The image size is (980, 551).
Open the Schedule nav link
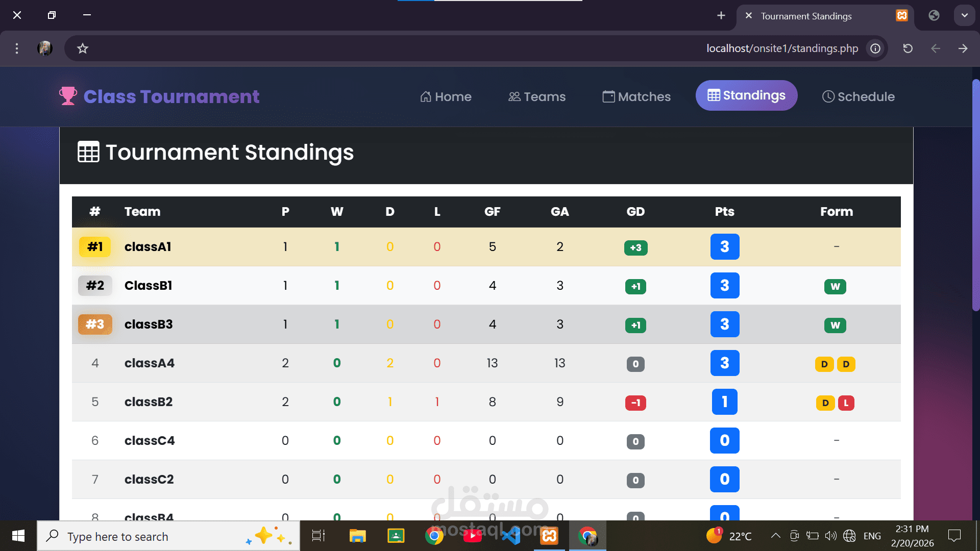(859, 96)
